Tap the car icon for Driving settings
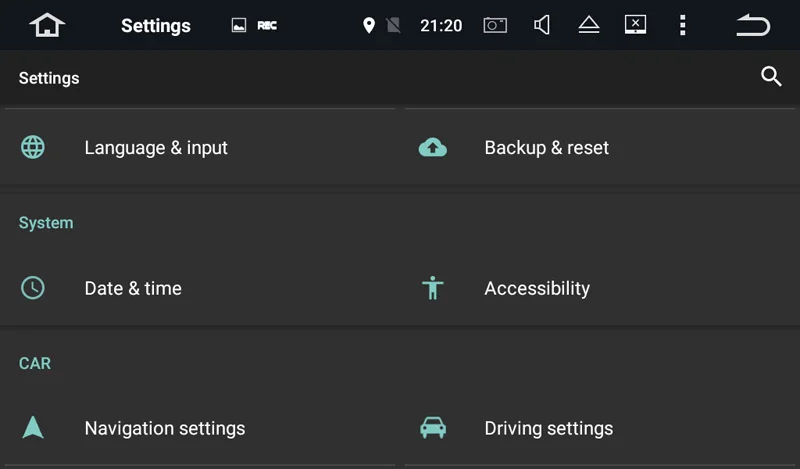800x469 pixels. pyautogui.click(x=433, y=428)
